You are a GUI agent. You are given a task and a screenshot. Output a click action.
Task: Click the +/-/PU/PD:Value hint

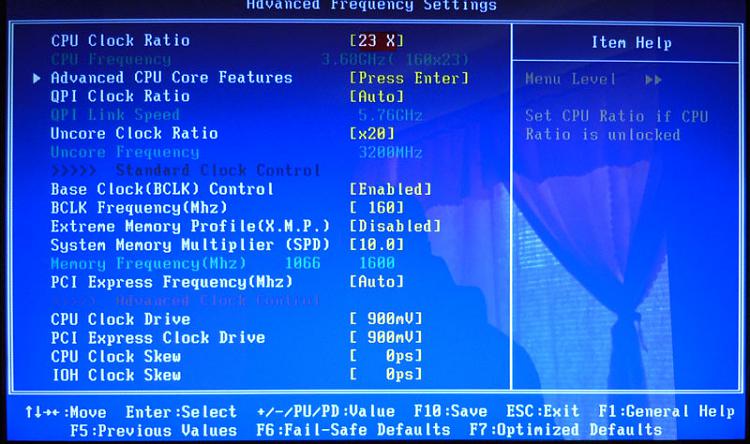[x=326, y=411]
